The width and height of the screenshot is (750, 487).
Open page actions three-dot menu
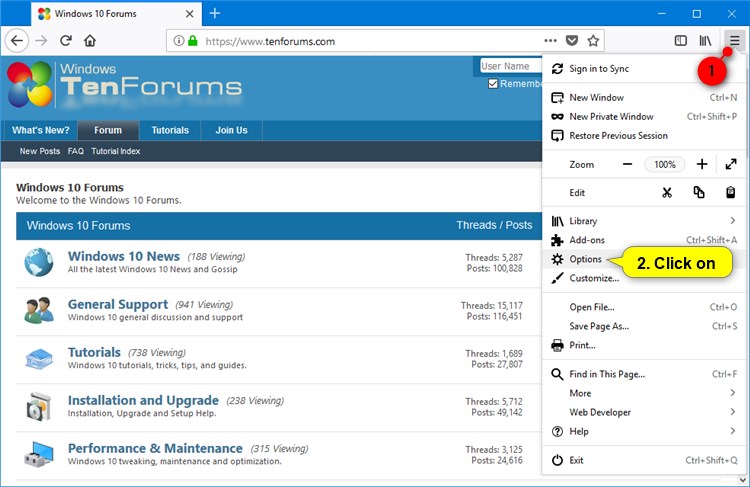[551, 41]
